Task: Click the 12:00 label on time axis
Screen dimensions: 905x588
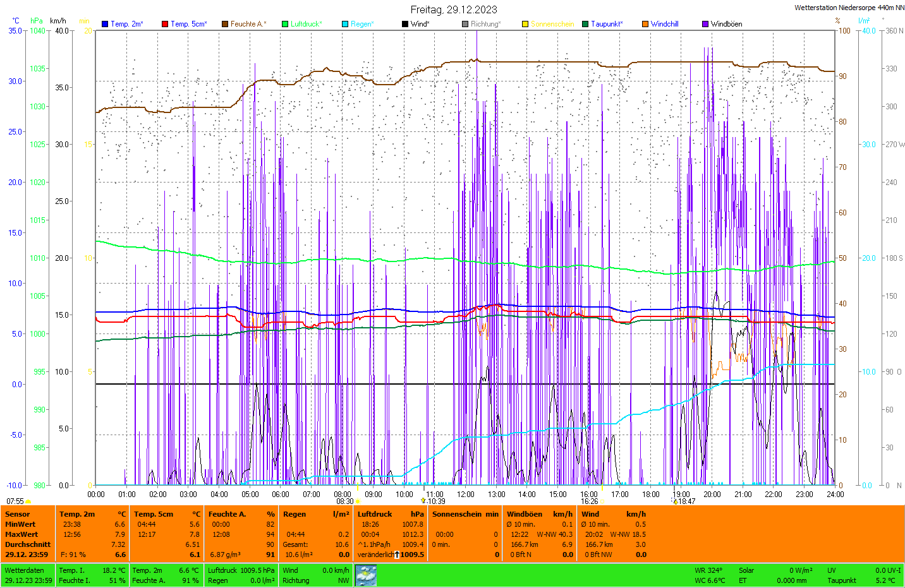Action: 466,495
